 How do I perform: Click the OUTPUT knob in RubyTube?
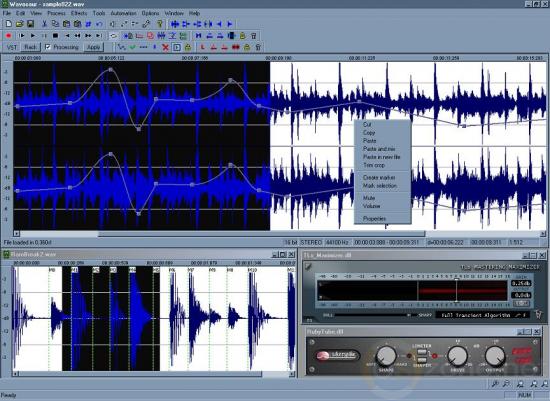495,356
